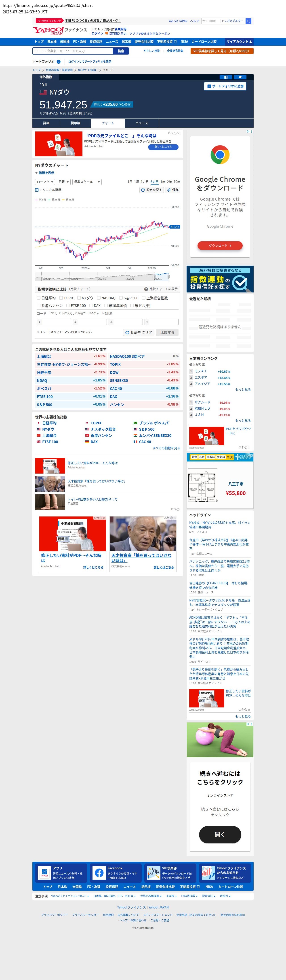The image size is (286, 980).
Task: Click VIP倶楽部 icon in footer
Action: [154, 873]
